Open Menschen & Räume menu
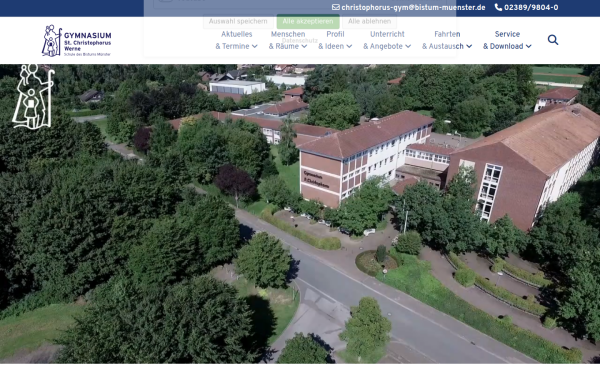 click(x=288, y=40)
